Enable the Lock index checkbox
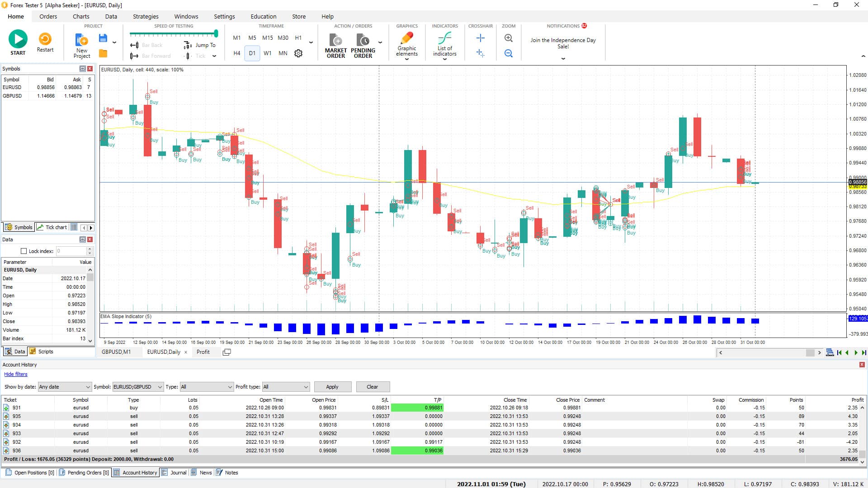Image resolution: width=868 pixels, height=488 pixels. [x=23, y=251]
